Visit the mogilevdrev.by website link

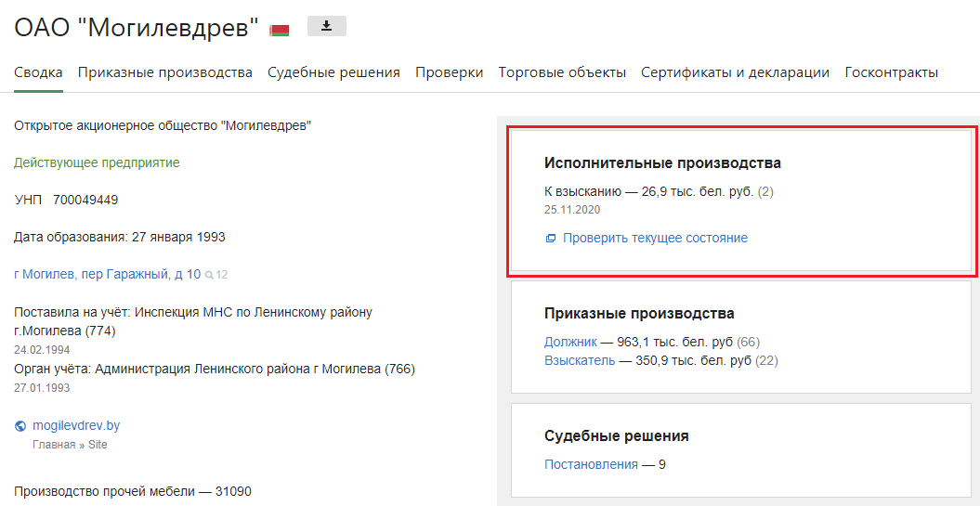76,426
